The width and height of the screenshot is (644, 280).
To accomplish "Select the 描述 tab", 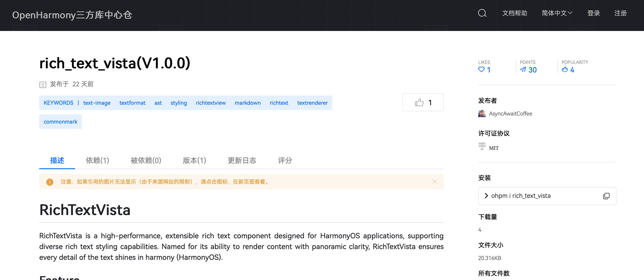I will tap(57, 160).
